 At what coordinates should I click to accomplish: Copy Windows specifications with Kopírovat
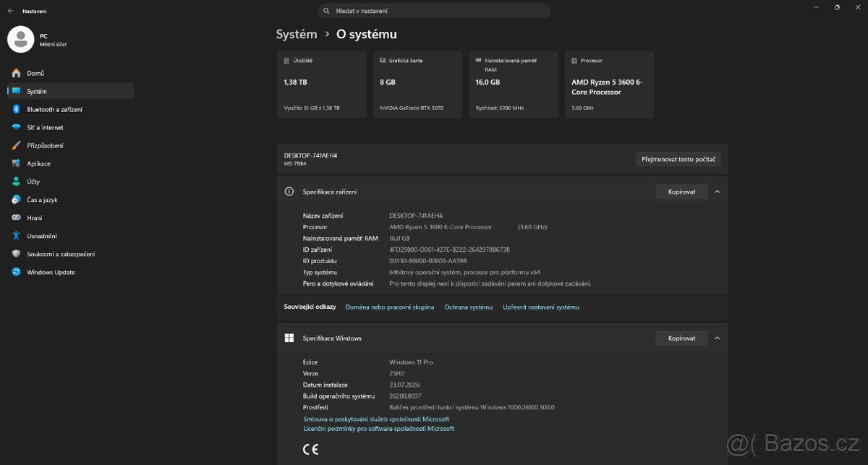point(681,338)
